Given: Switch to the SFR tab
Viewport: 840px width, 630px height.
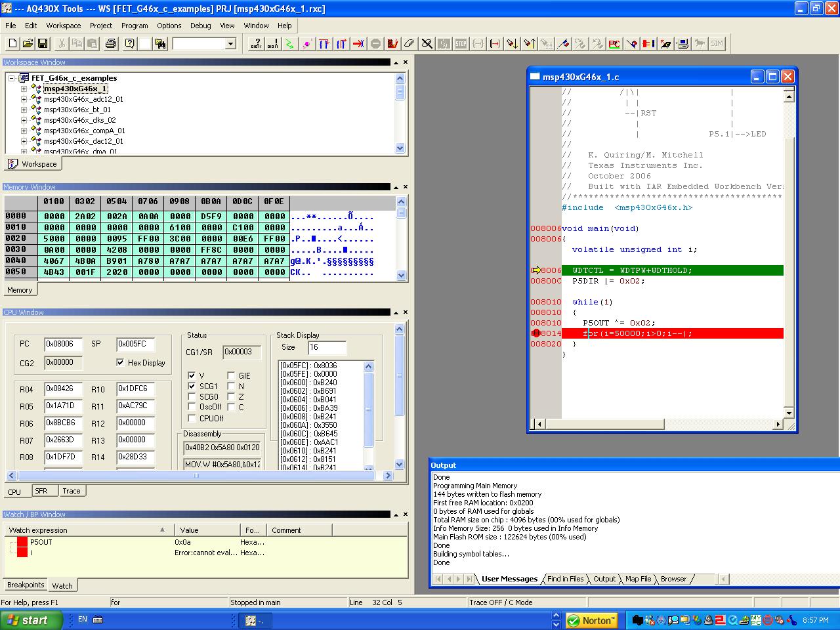Looking at the screenshot, I should [x=41, y=491].
